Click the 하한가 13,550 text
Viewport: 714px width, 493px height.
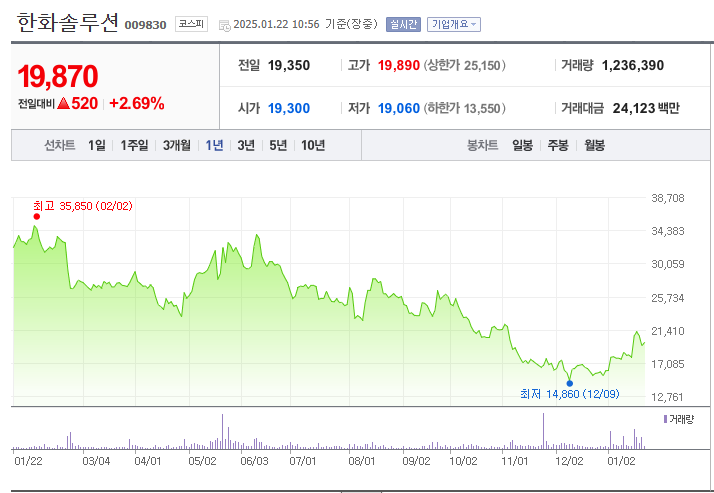[x=465, y=108]
